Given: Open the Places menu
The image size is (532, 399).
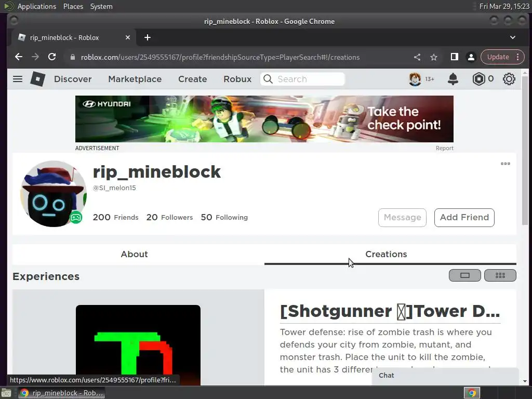Looking at the screenshot, I should point(73,6).
